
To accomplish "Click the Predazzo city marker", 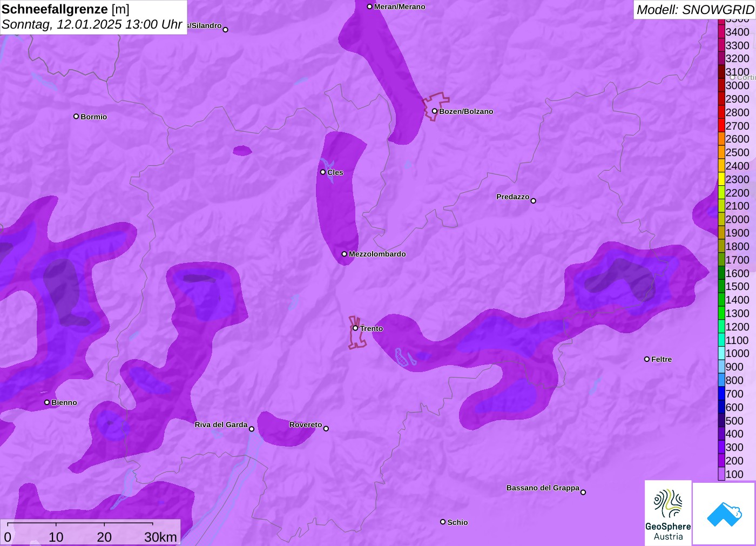I will (x=534, y=201).
